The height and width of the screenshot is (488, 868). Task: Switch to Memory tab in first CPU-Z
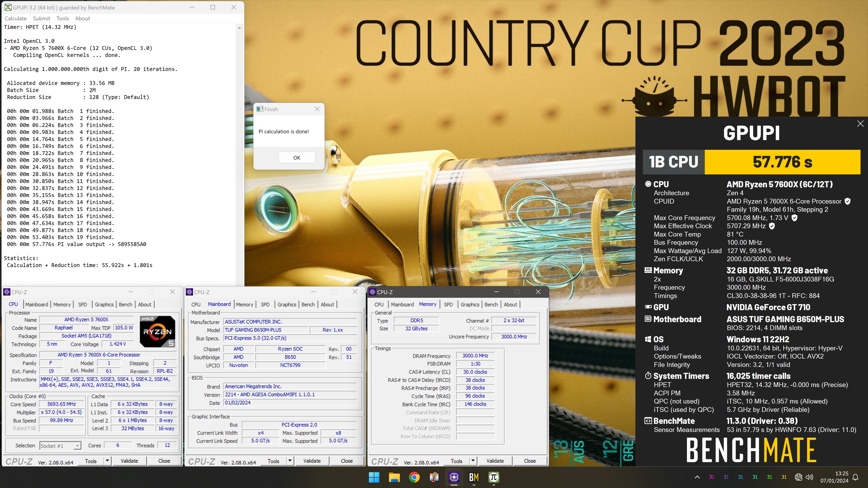(x=62, y=305)
